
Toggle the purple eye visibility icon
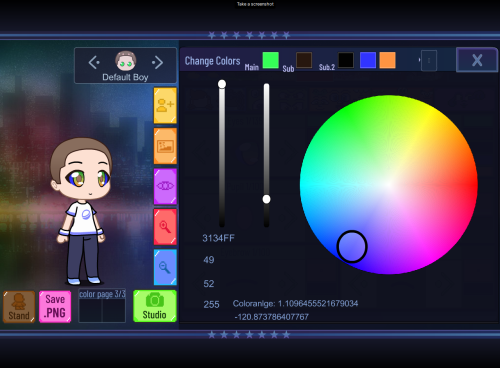click(165, 186)
